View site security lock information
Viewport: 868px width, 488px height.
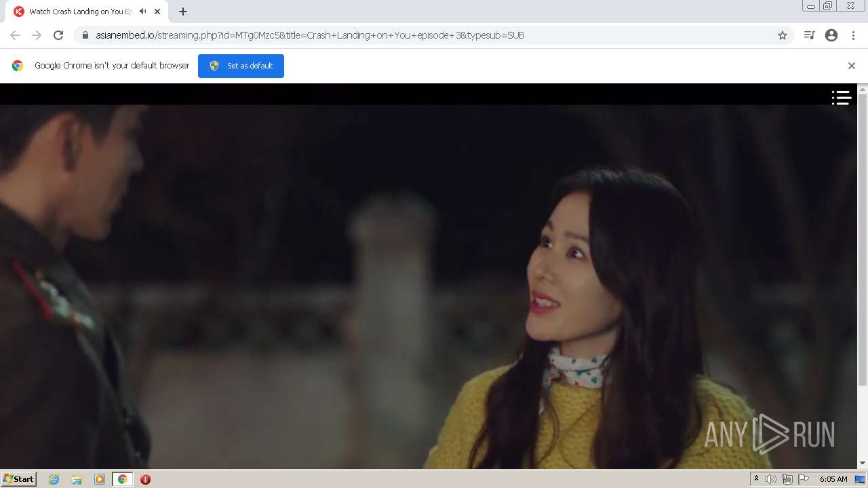click(x=85, y=35)
